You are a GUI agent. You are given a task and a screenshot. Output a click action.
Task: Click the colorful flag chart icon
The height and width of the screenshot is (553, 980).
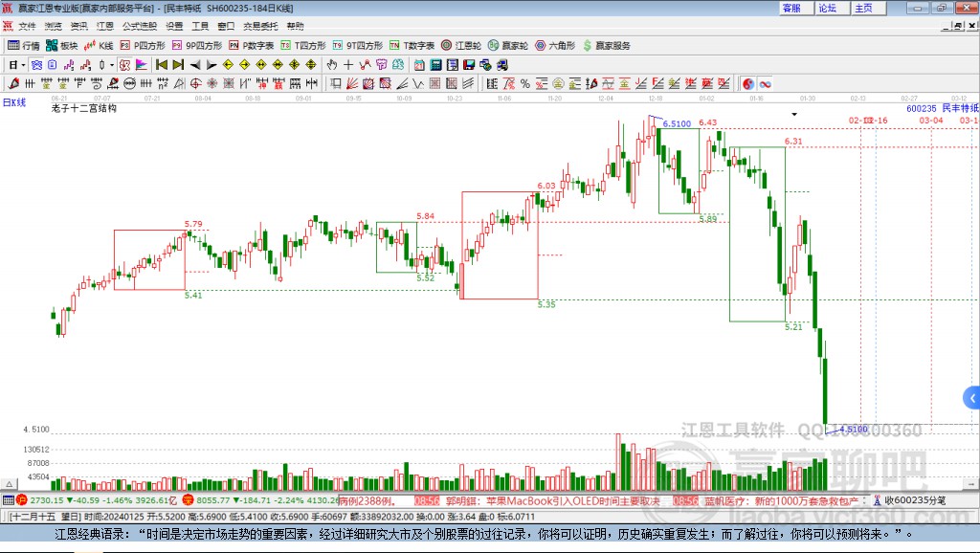[x=142, y=65]
